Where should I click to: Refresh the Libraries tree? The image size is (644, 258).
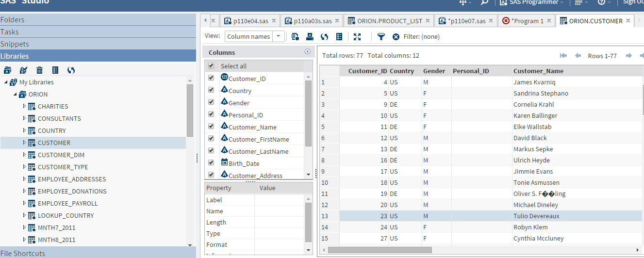point(71,70)
